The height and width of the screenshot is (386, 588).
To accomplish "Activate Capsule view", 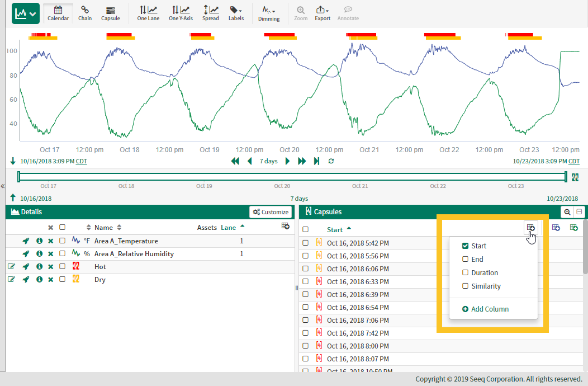I will coord(110,13).
